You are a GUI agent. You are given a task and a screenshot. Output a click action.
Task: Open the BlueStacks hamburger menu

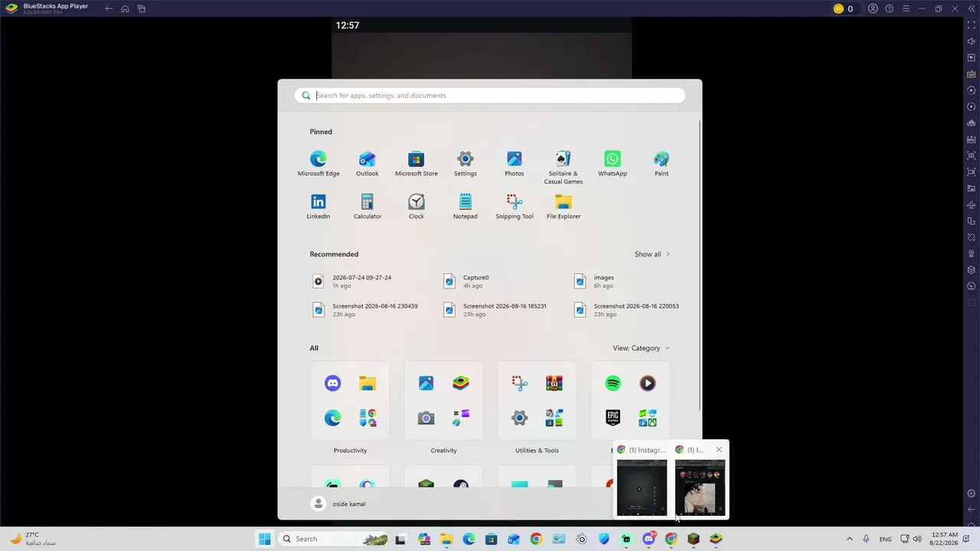906,8
